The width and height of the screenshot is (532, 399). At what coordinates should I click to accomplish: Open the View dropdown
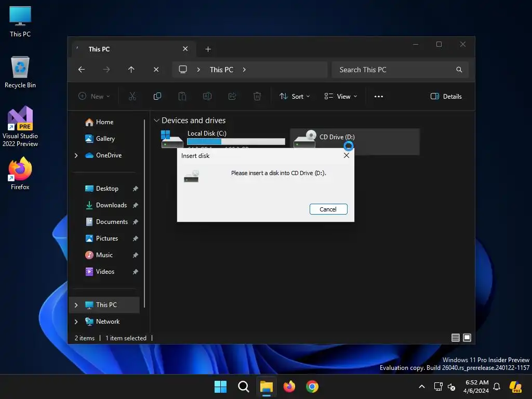pos(341,96)
